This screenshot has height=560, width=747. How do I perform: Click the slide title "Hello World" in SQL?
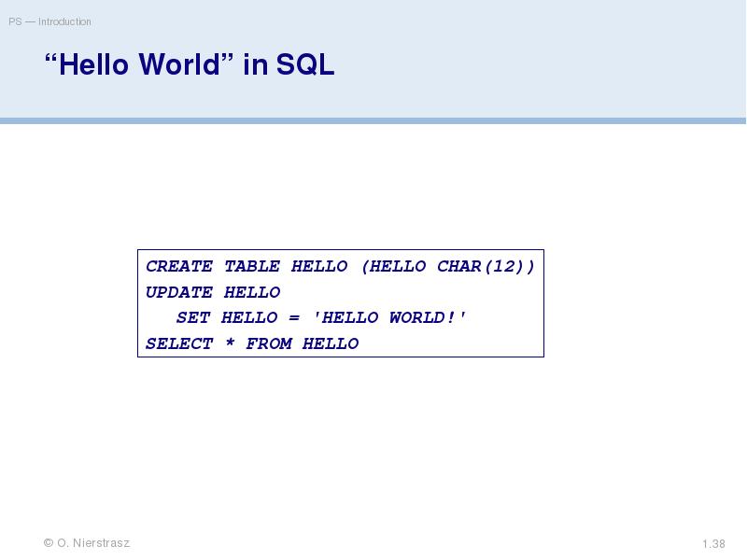point(190,64)
